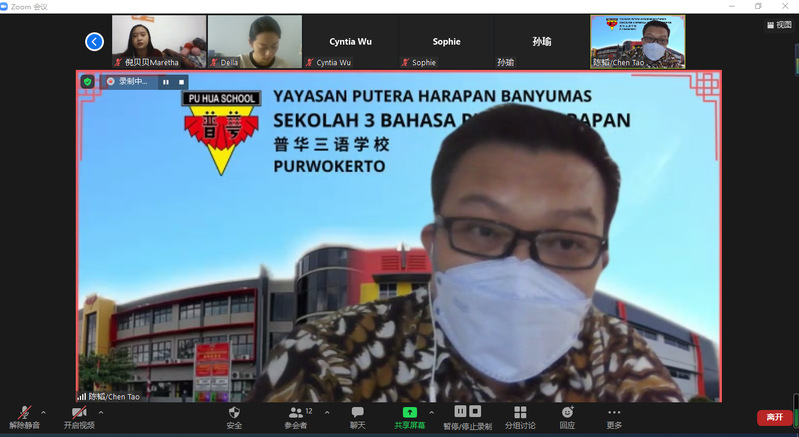Open the View layout menu
The width and height of the screenshot is (799, 437).
[x=777, y=25]
